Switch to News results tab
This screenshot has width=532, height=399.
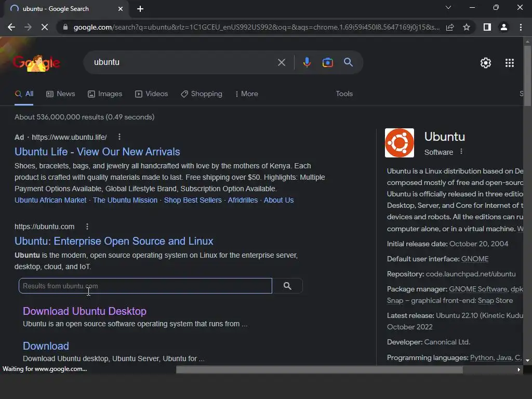61,94
